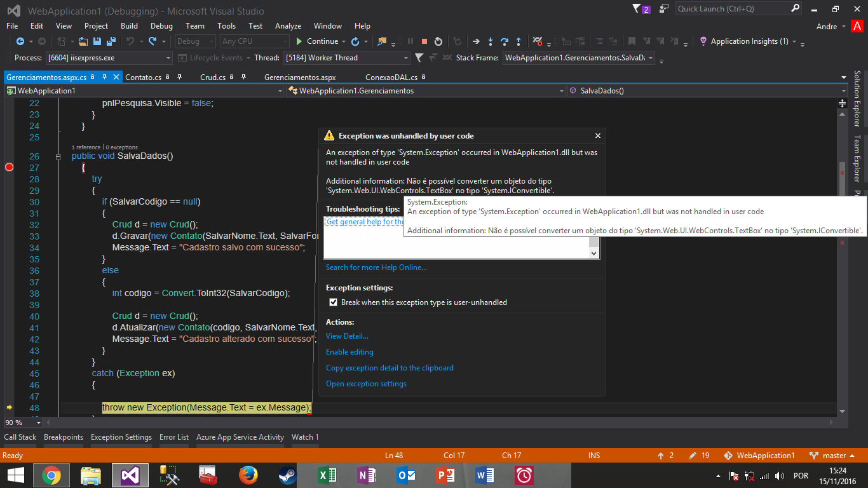Click the View Detail... link
This screenshot has width=868, height=488.
pyautogui.click(x=347, y=336)
